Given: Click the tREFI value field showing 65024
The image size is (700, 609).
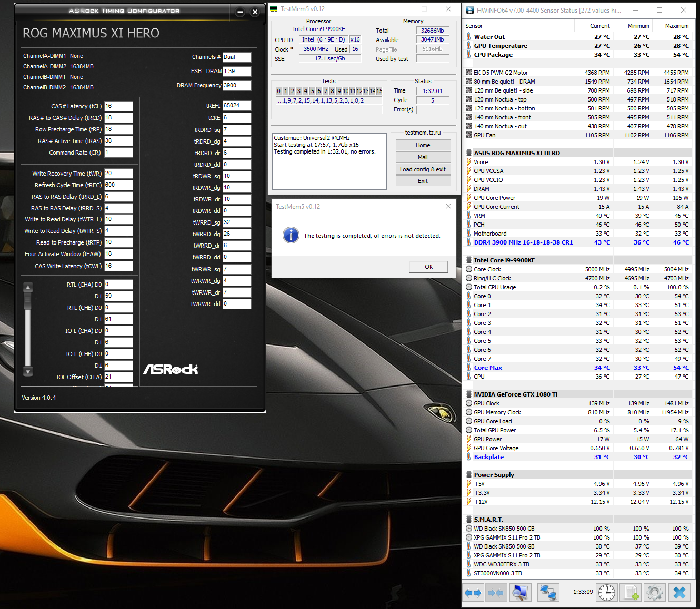Looking at the screenshot, I should click(x=237, y=106).
